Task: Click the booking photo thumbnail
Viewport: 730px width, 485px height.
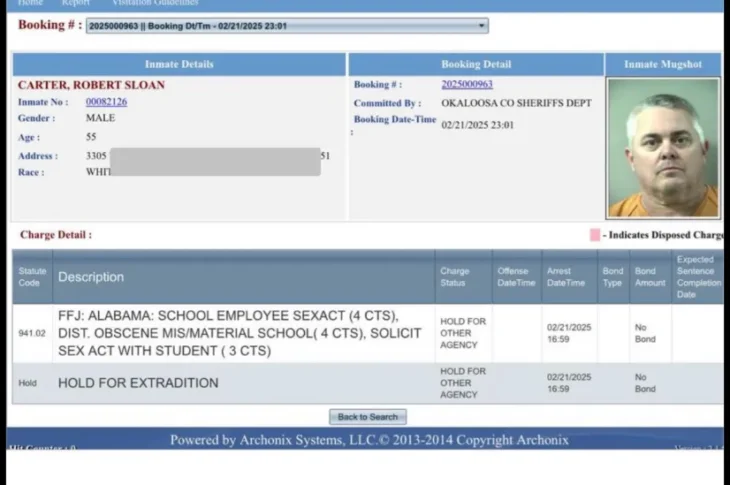Action: pos(662,147)
